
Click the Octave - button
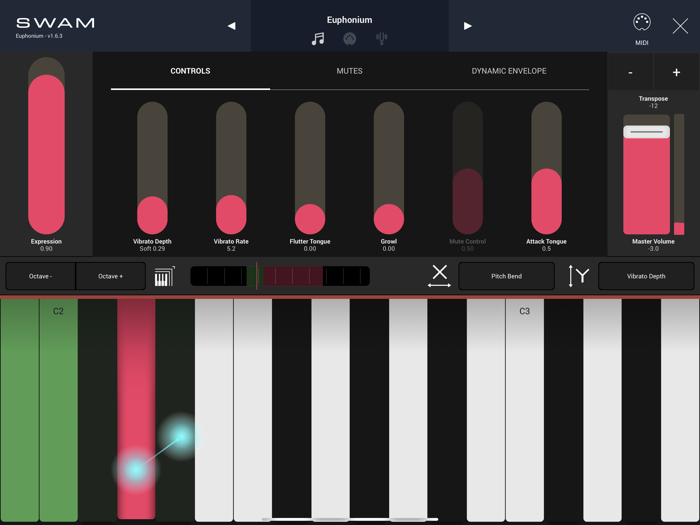click(x=41, y=276)
